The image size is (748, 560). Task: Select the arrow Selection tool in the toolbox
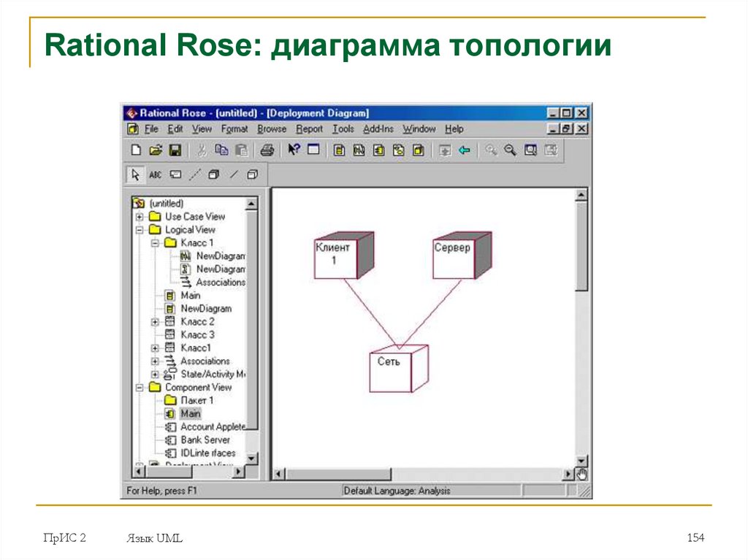pos(135,174)
